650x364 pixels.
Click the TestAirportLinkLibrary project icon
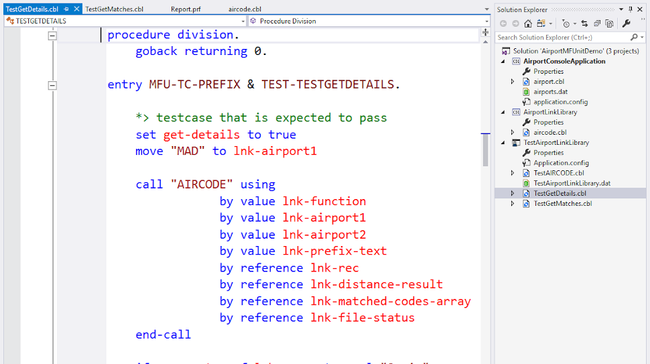[x=516, y=143]
